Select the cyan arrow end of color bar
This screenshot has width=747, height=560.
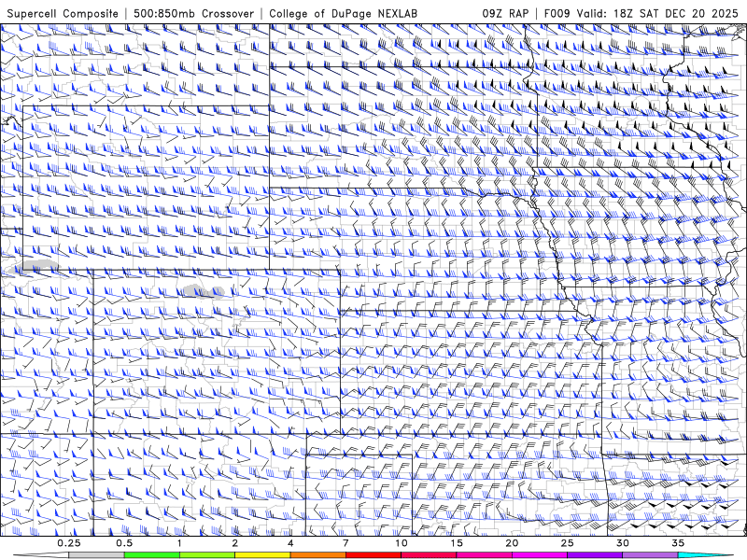click(x=705, y=555)
